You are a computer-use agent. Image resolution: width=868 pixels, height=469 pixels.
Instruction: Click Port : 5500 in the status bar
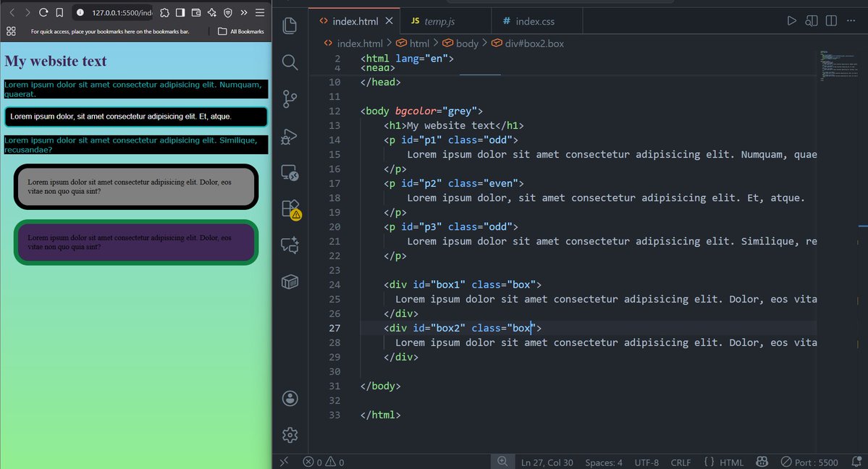[x=810, y=462]
